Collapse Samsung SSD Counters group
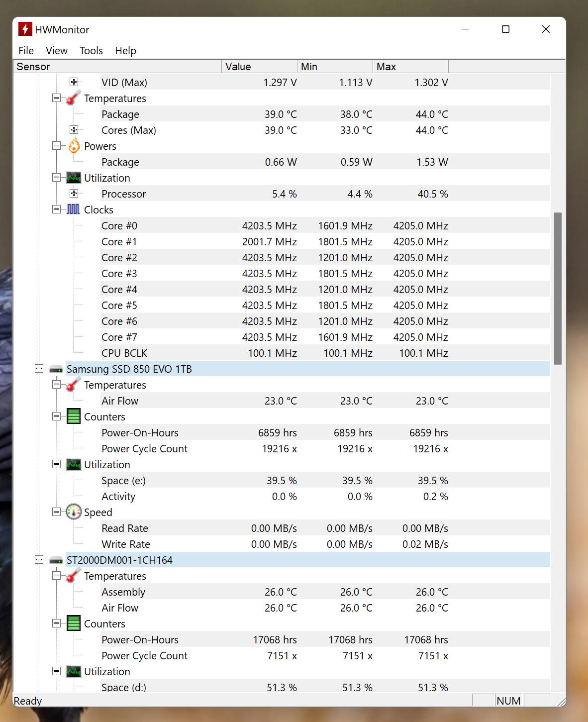The image size is (588, 722). [x=56, y=416]
